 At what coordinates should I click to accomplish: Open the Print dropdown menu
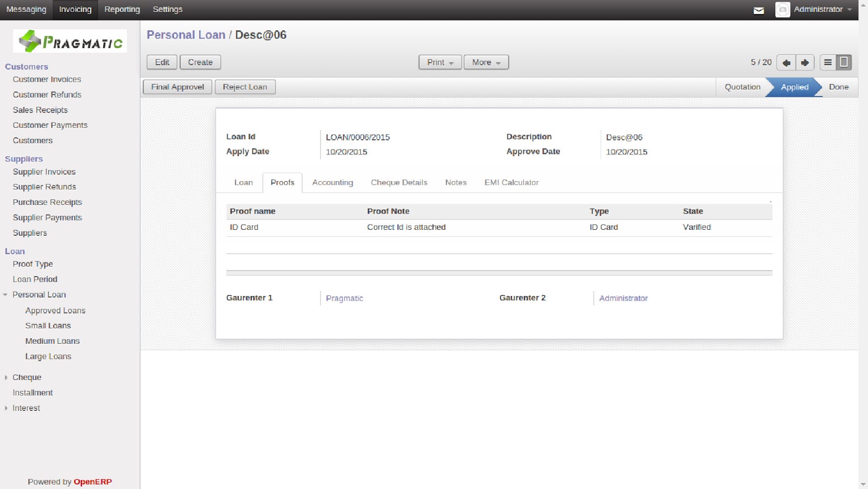coord(440,62)
